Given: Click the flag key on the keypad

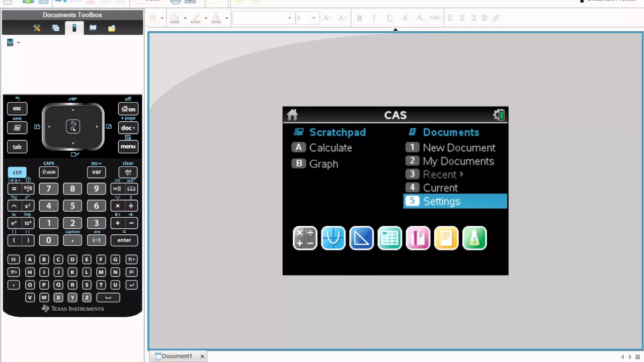Looking at the screenshot, I should click(131, 272).
